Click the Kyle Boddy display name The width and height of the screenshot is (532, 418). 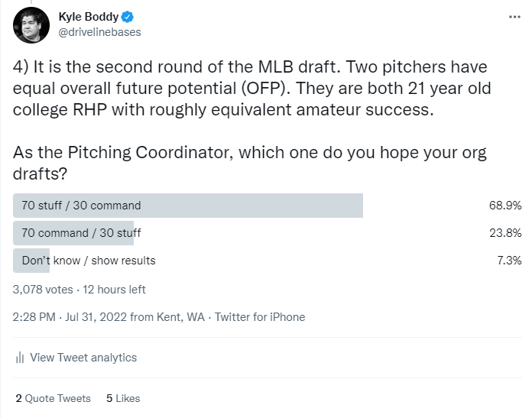coord(89,17)
